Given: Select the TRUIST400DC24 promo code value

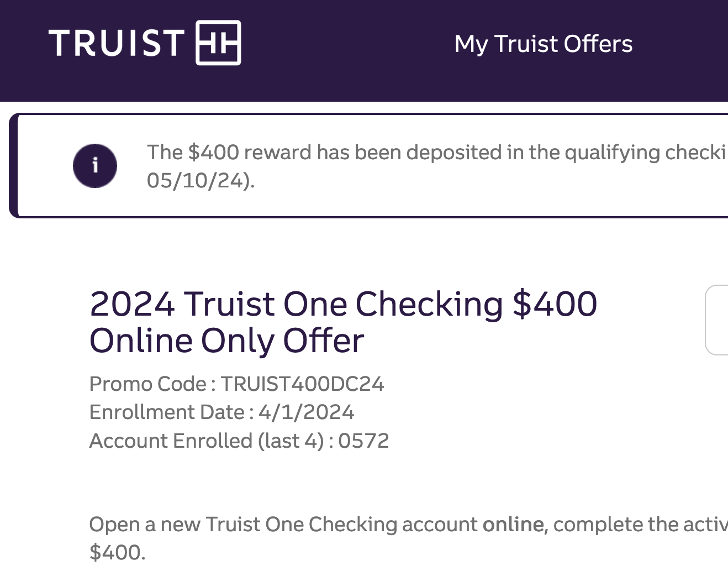Looking at the screenshot, I should (x=302, y=384).
